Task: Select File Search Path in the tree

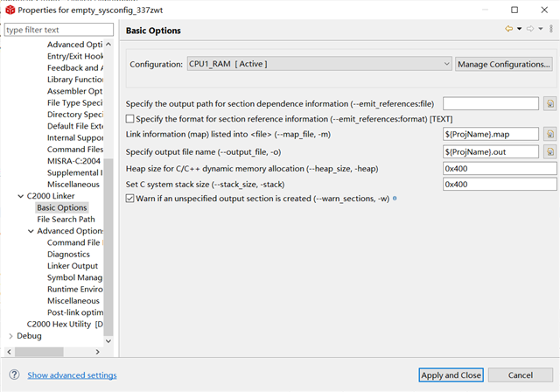Action: (x=66, y=220)
